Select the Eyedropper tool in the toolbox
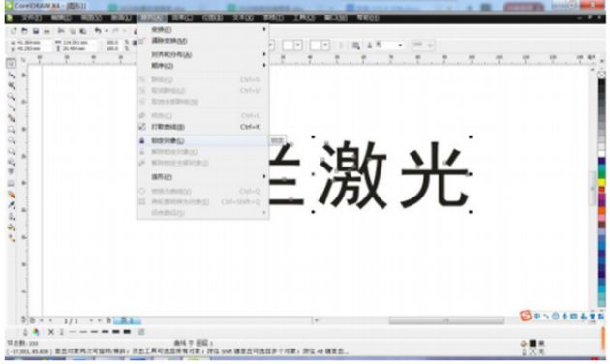610x364 pixels. (12, 205)
